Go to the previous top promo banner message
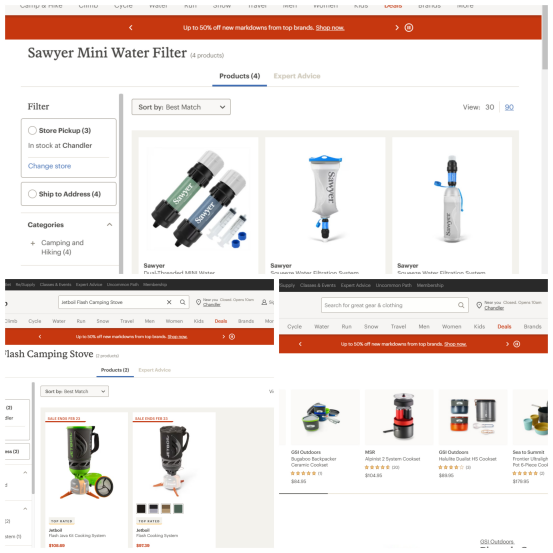Image resolution: width=553 pixels, height=553 pixels. (x=131, y=28)
